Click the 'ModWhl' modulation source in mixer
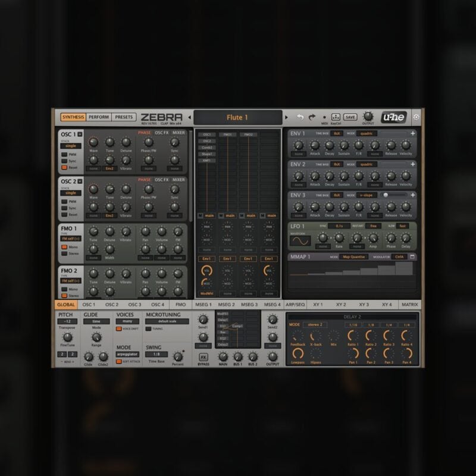476x476 pixels. pos(206,293)
